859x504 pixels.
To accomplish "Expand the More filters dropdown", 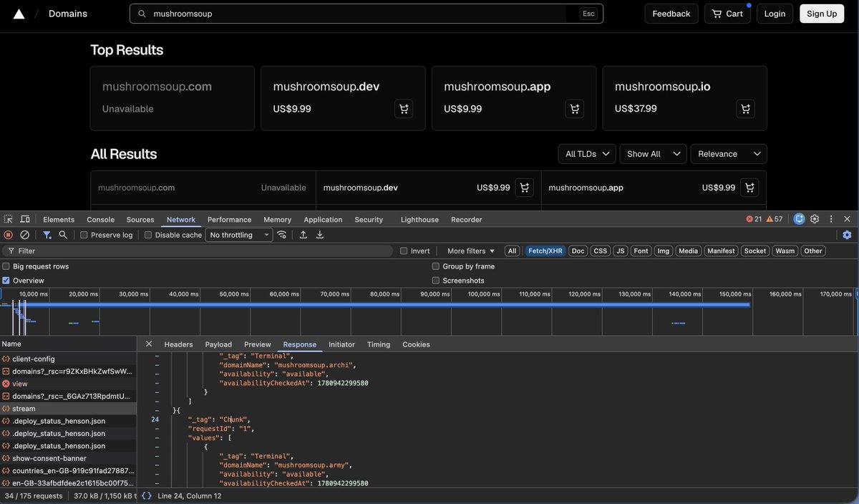I will (471, 251).
